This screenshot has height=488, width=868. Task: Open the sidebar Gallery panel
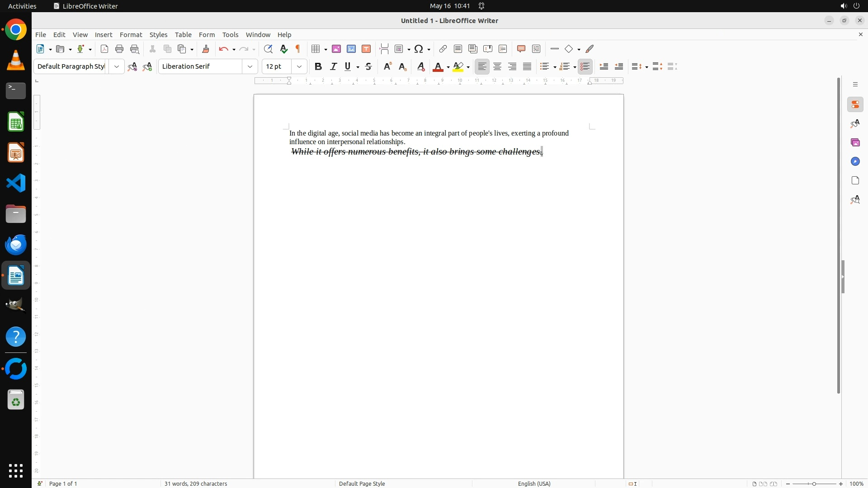[x=855, y=142]
